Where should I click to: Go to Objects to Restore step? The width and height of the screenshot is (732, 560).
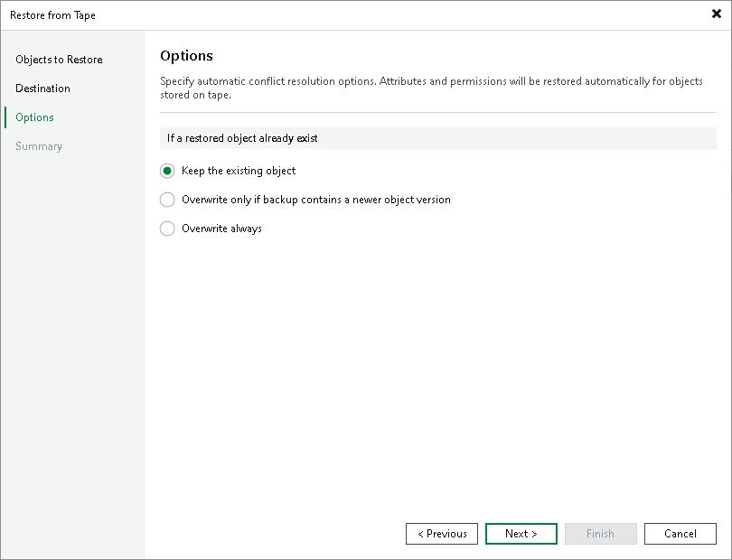click(x=59, y=60)
